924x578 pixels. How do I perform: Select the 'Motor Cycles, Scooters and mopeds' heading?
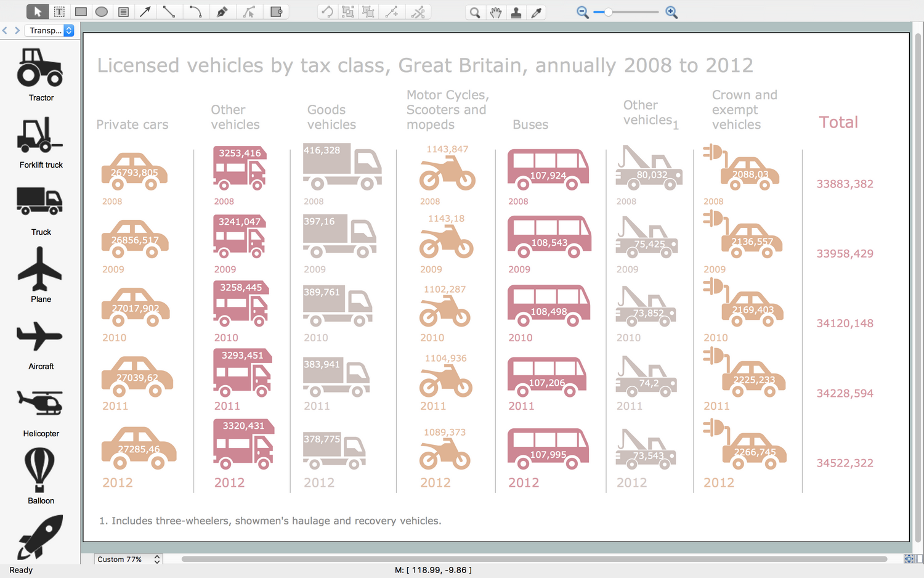448,110
